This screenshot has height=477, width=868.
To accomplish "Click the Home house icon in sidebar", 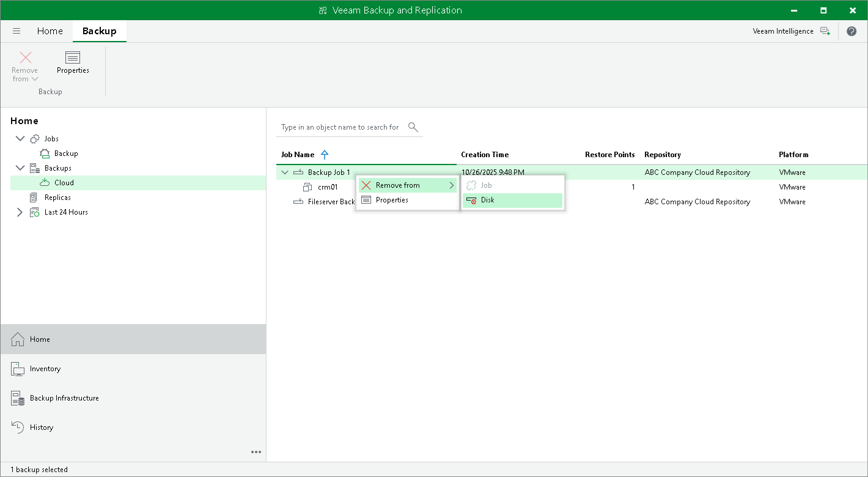I will (x=18, y=339).
